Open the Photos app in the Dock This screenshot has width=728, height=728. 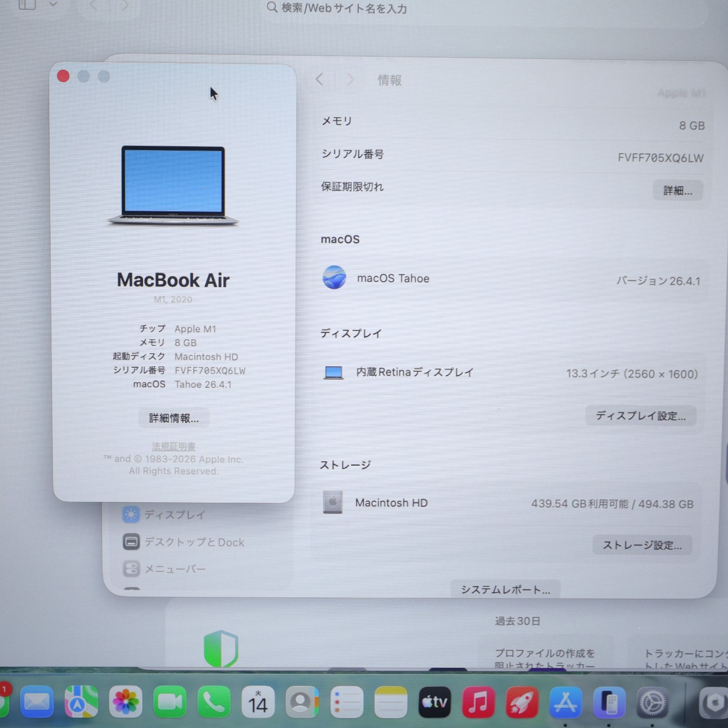point(125,702)
